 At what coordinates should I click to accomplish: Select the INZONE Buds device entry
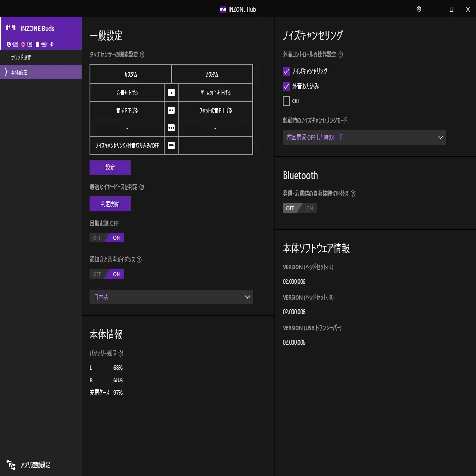pos(41,33)
